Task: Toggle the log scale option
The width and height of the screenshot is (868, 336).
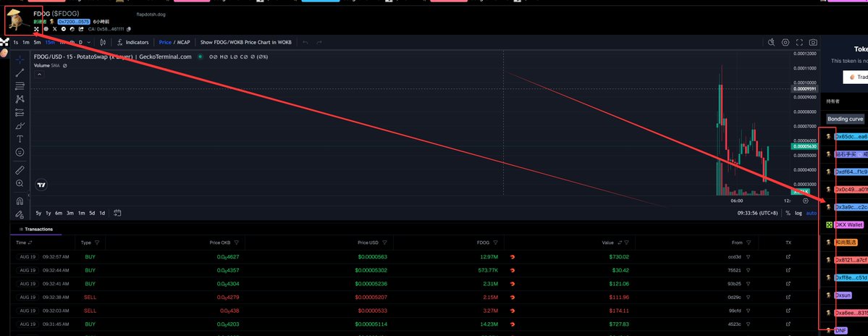Action: (x=799, y=213)
